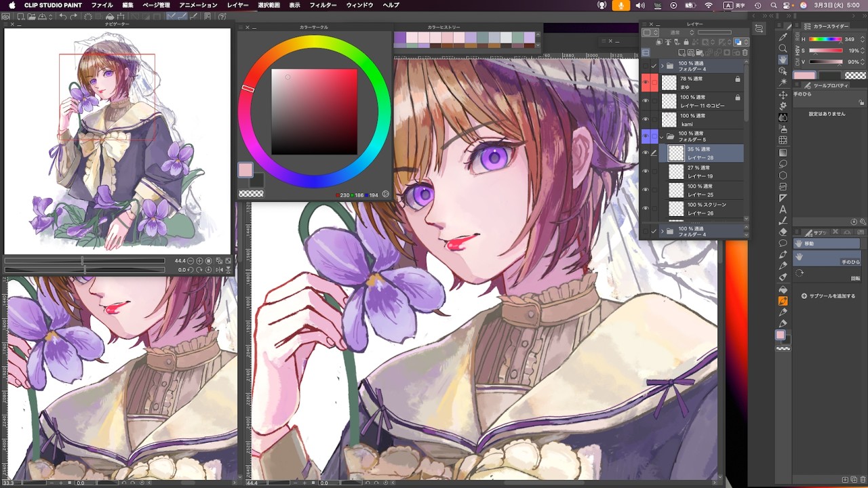Hide レイヤー 25 layer
The width and height of the screenshot is (868, 488).
(x=645, y=190)
